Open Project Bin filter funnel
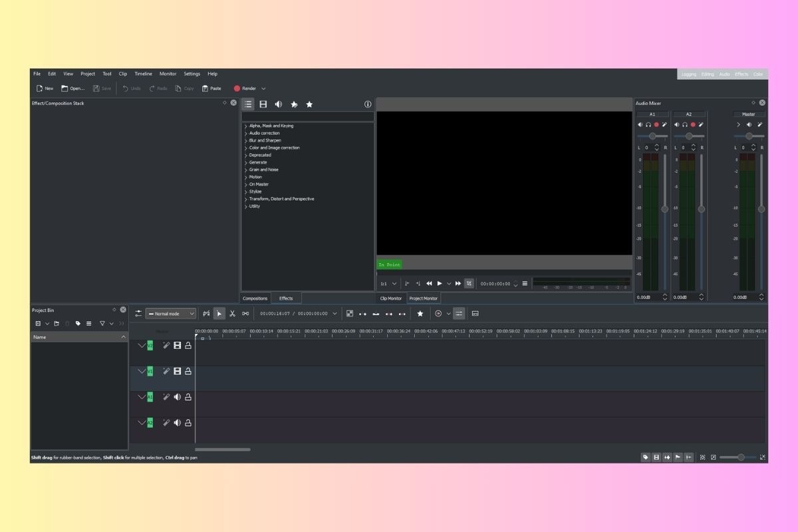 (102, 323)
